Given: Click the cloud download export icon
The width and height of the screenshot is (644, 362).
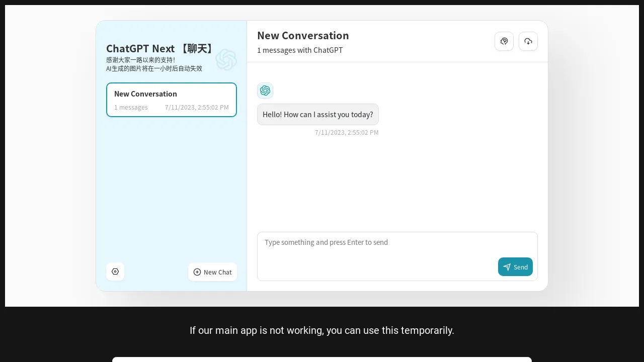Looking at the screenshot, I should [528, 41].
